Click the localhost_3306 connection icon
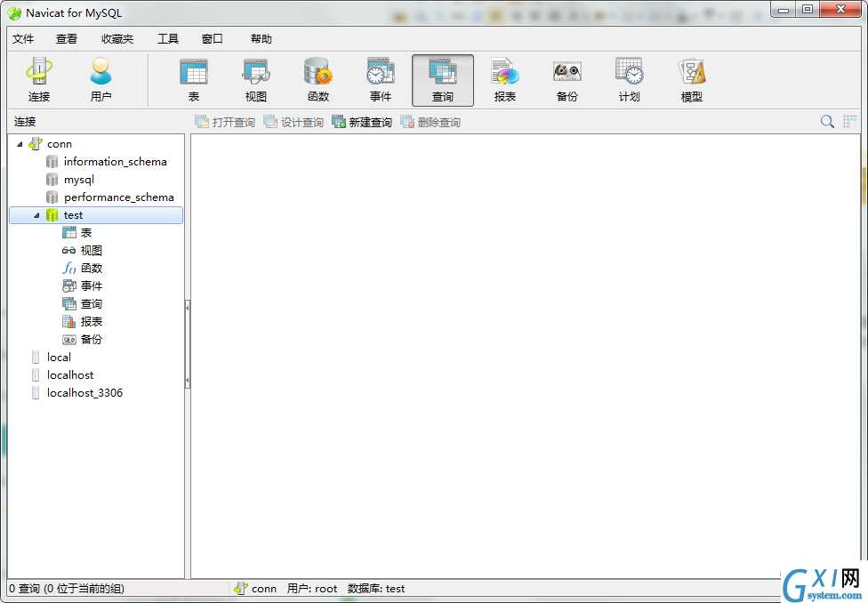The image size is (868, 603). tap(36, 392)
